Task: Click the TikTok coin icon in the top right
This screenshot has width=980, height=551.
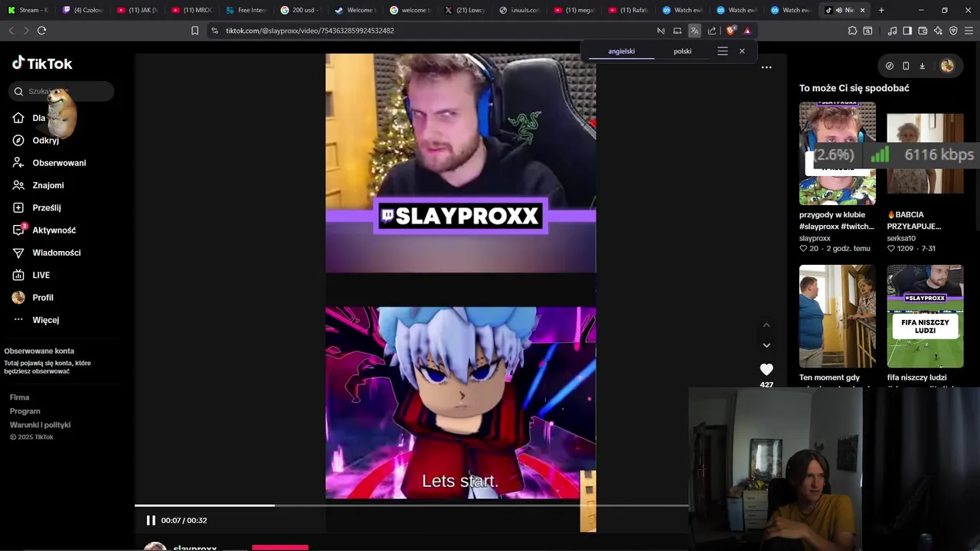Action: pyautogui.click(x=889, y=66)
